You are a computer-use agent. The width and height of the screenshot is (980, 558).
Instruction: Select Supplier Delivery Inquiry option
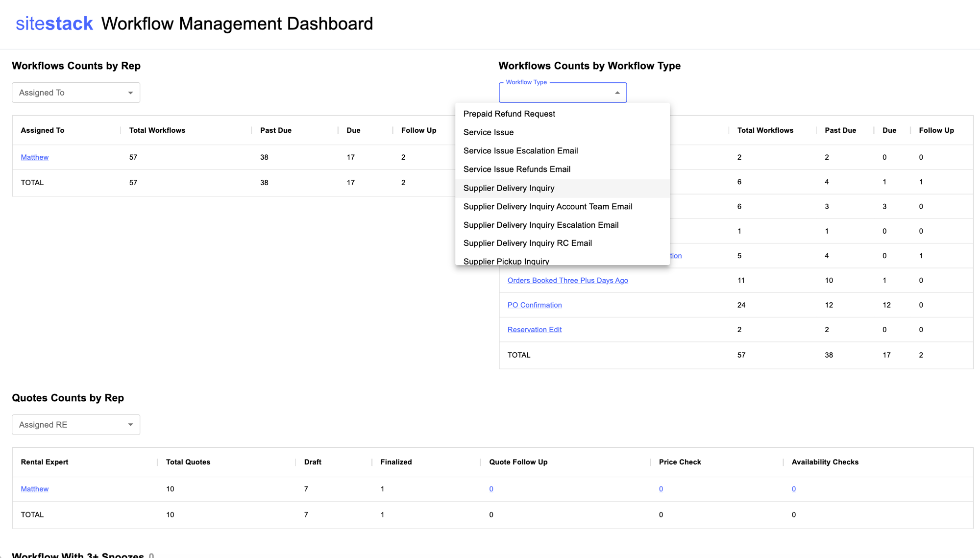click(x=509, y=188)
